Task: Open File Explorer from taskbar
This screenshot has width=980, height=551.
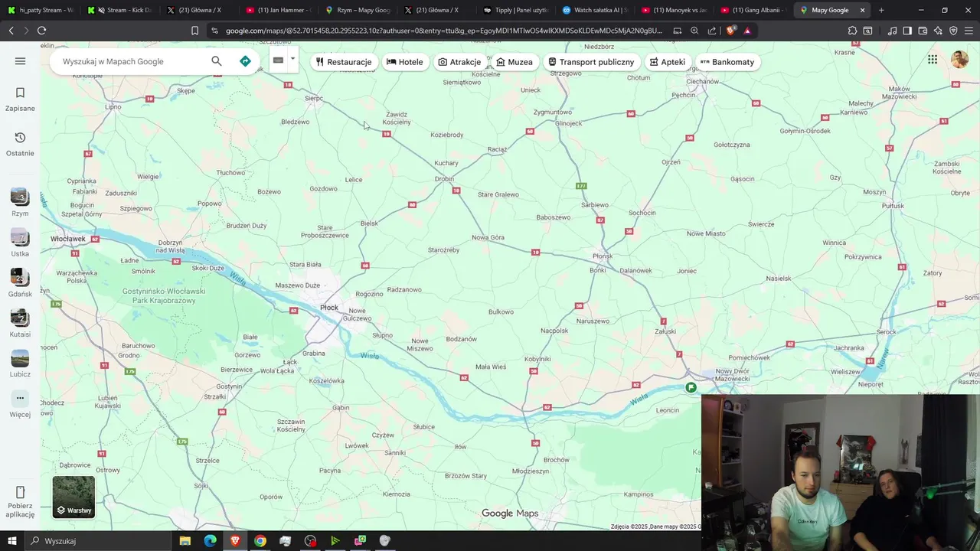Action: [x=185, y=541]
